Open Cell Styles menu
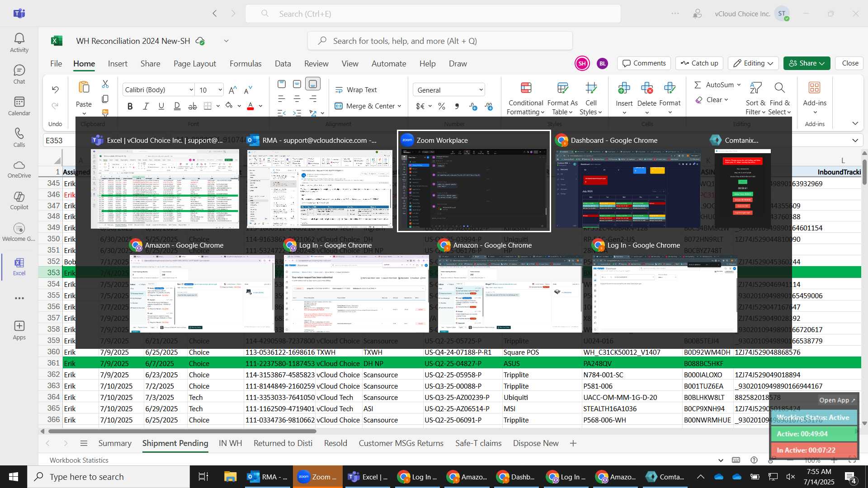868x488 pixels. tap(591, 99)
